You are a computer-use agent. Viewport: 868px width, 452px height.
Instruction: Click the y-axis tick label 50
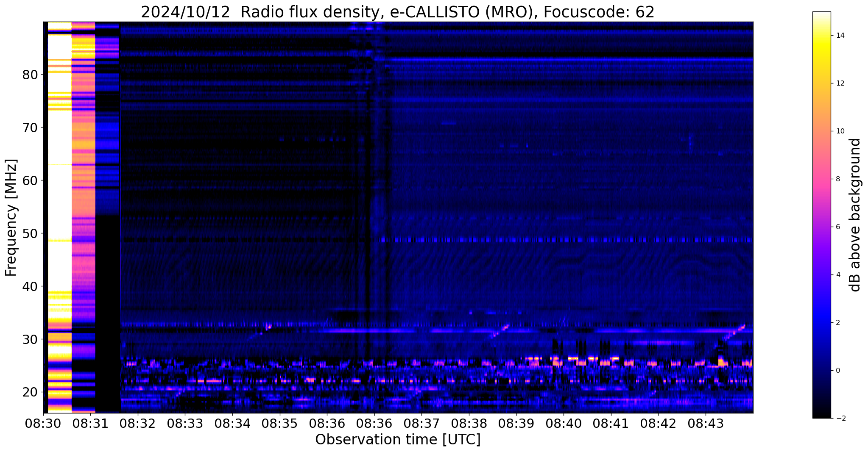30,234
